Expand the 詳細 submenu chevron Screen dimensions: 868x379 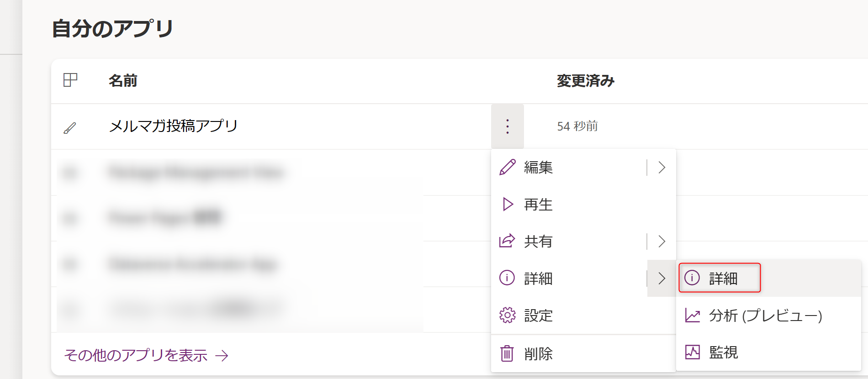click(662, 278)
